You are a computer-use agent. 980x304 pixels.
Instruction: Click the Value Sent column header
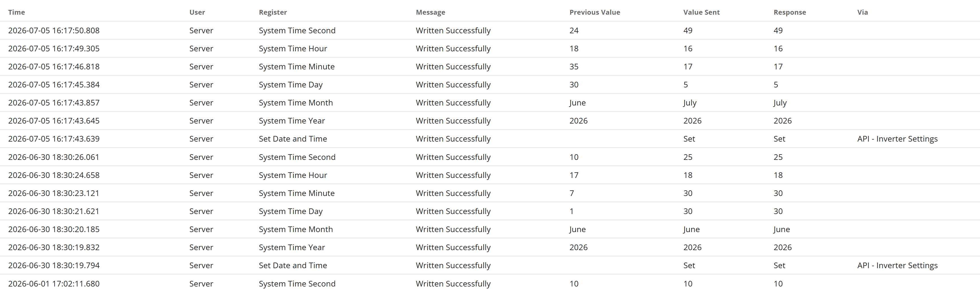(701, 12)
